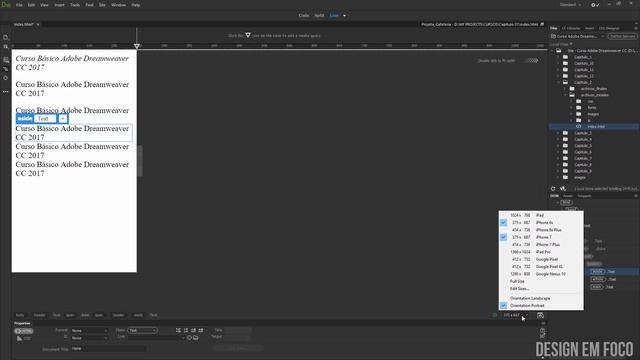640x360 pixels.
Task: Click the media query add marker on the ruler
Action: tap(248, 36)
